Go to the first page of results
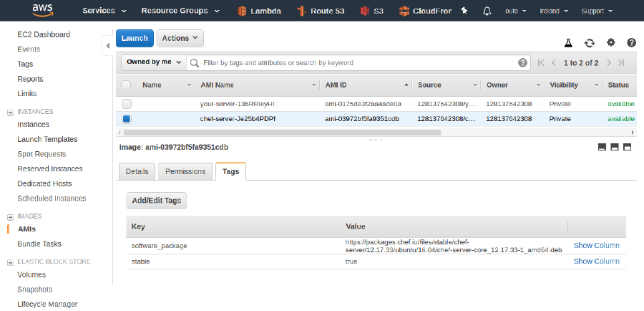The image size is (644, 311). pyautogui.click(x=541, y=62)
